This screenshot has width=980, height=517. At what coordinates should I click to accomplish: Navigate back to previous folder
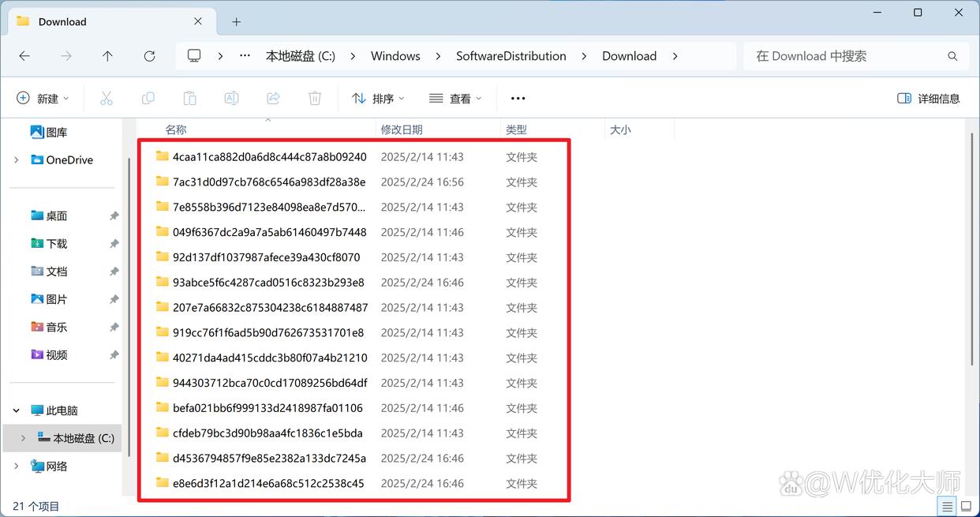24,56
